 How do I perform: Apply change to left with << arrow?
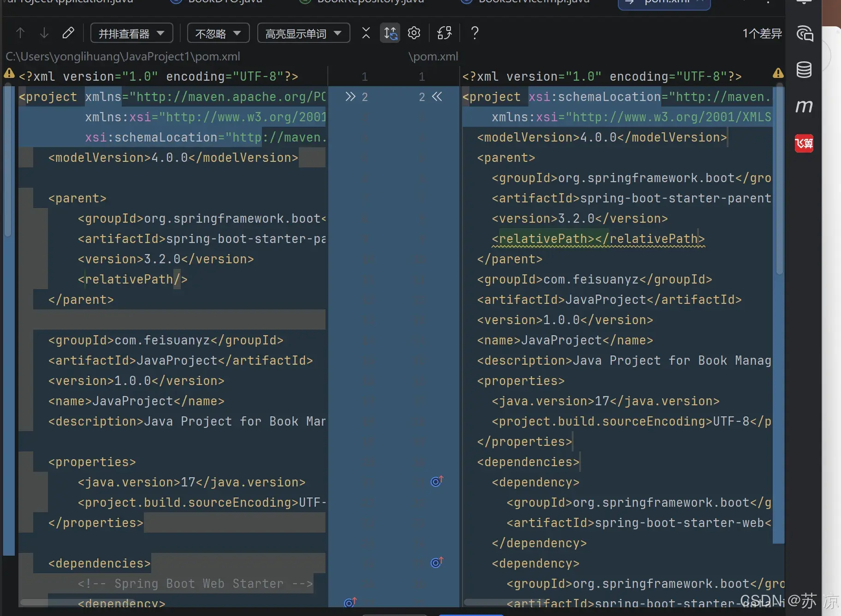tap(437, 96)
